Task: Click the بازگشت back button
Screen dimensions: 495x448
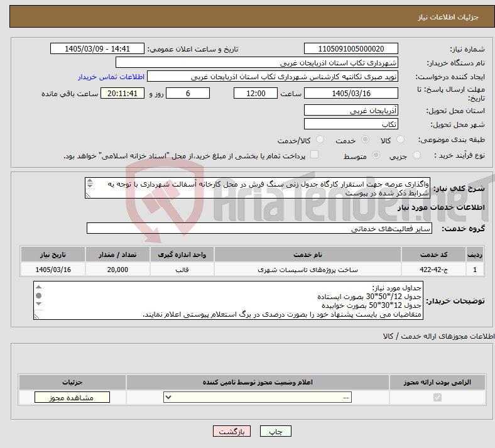Action: 232,431
